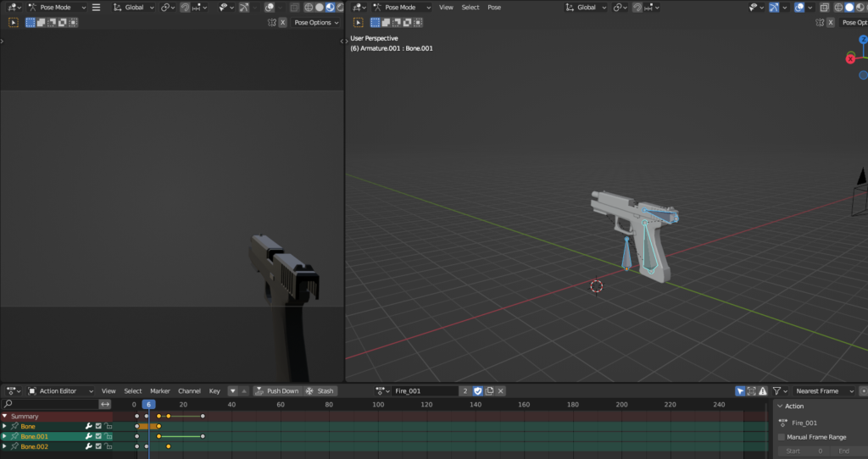Open the Marker menu in Action Editor
The image size is (868, 459).
[160, 391]
